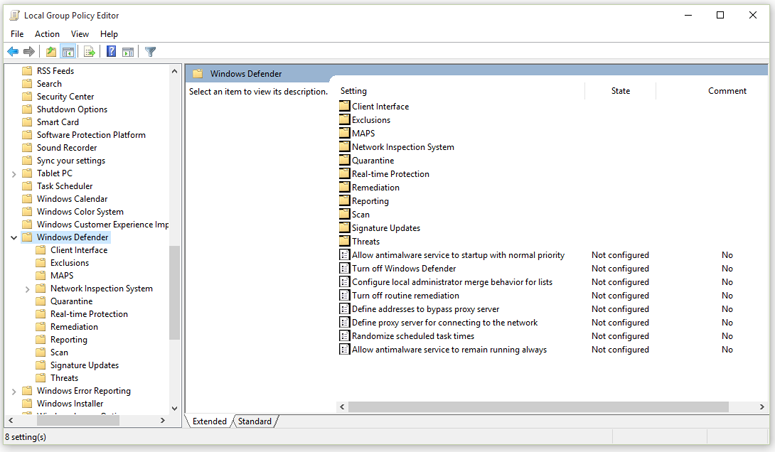Collapse the Windows Defender tree node
The width and height of the screenshot is (775, 452).
(13, 238)
